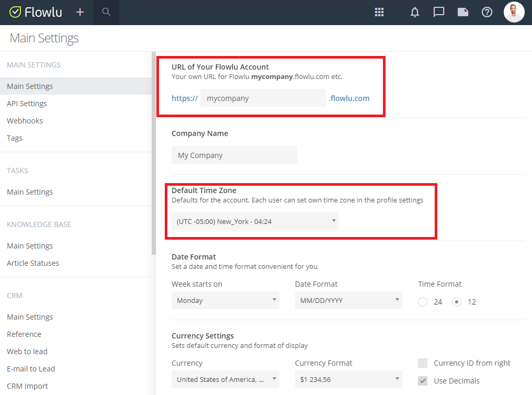The image size is (532, 395).
Task: Open Webhooks in sidebar
Action: tap(25, 121)
